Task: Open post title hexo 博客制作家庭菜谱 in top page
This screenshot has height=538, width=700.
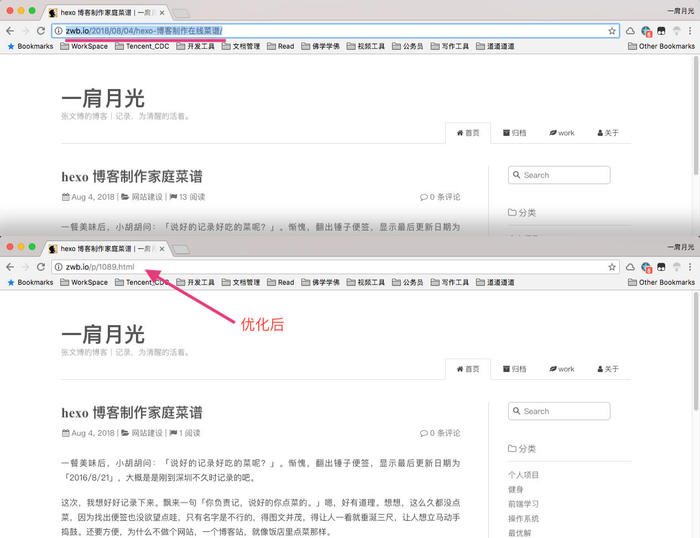Action: [x=132, y=176]
